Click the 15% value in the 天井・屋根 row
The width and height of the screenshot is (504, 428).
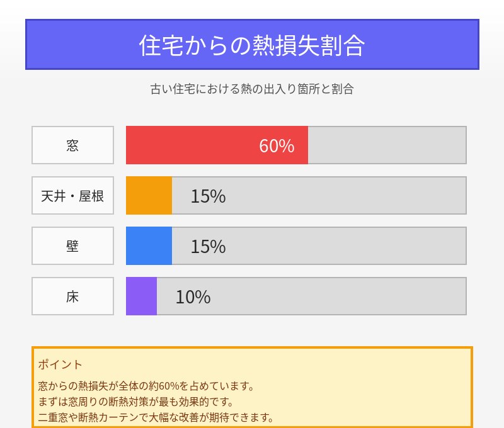tap(208, 196)
